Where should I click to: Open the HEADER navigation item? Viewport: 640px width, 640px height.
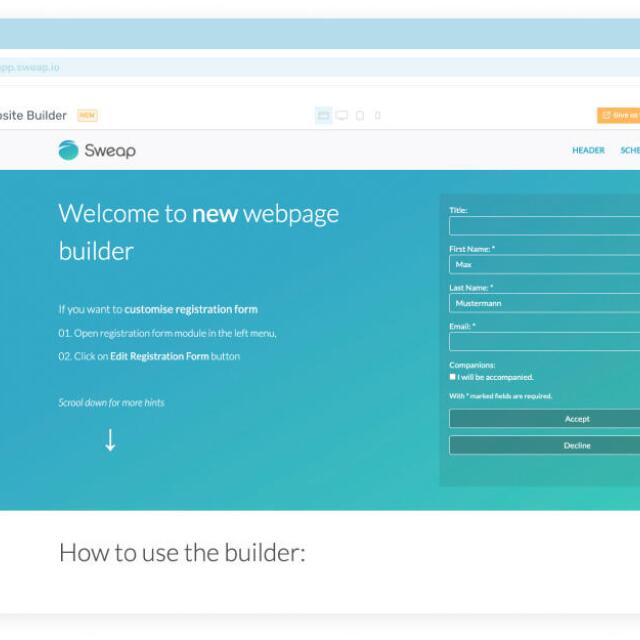pos(588,150)
